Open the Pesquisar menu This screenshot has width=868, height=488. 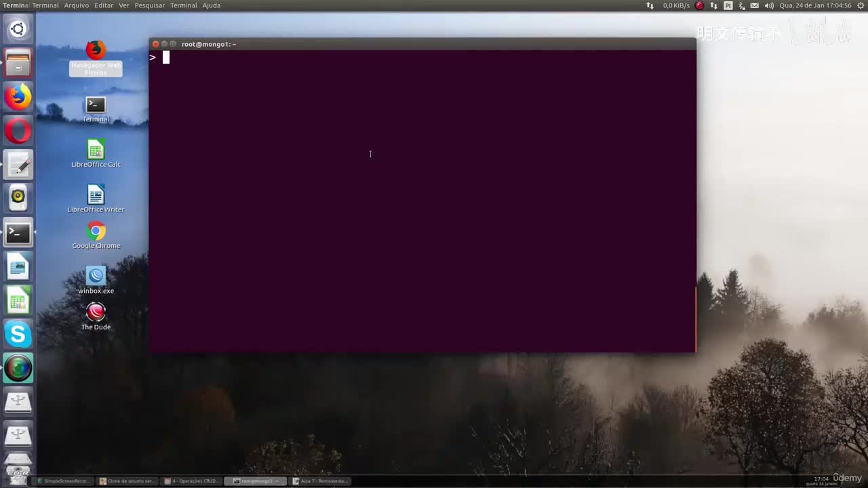pyautogui.click(x=149, y=5)
